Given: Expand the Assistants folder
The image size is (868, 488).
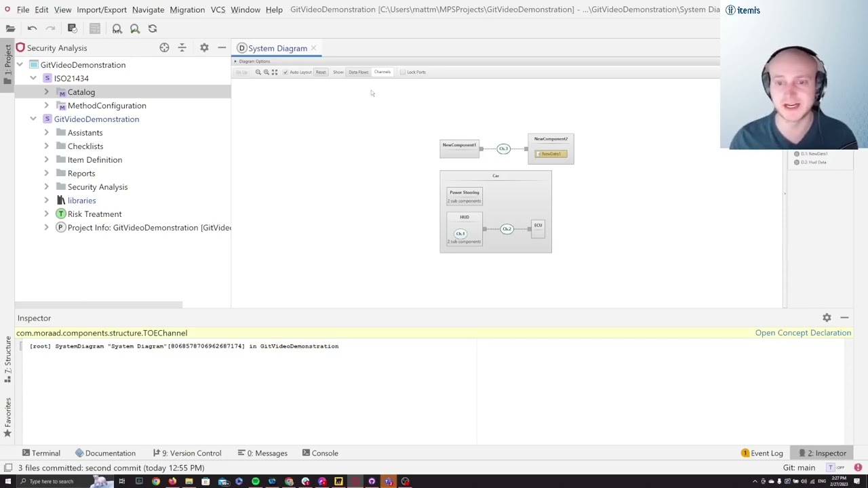Looking at the screenshot, I should [x=46, y=132].
